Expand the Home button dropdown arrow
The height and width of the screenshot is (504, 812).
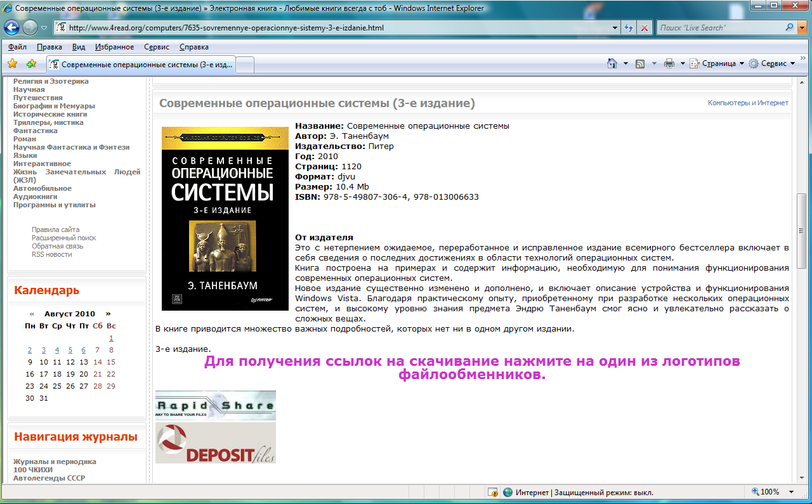point(625,63)
